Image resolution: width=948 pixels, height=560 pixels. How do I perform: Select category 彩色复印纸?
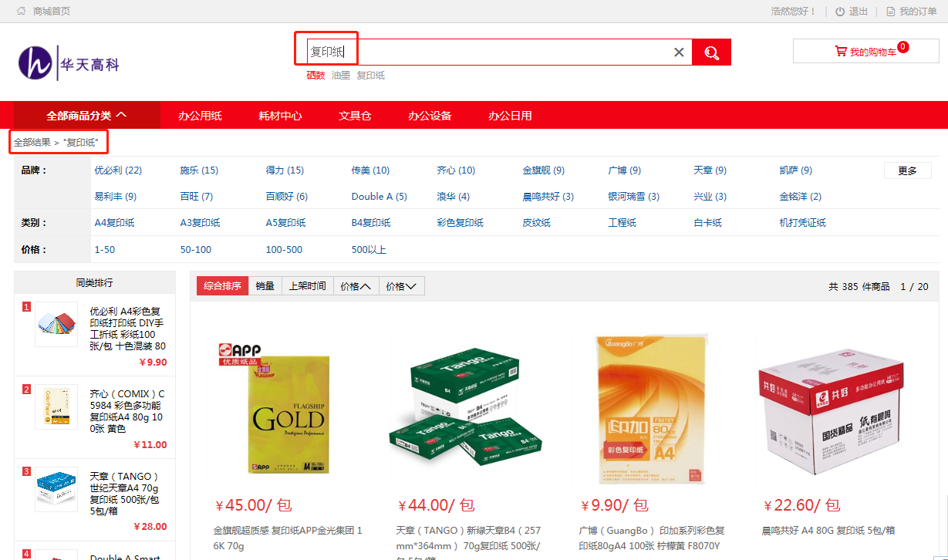(461, 223)
